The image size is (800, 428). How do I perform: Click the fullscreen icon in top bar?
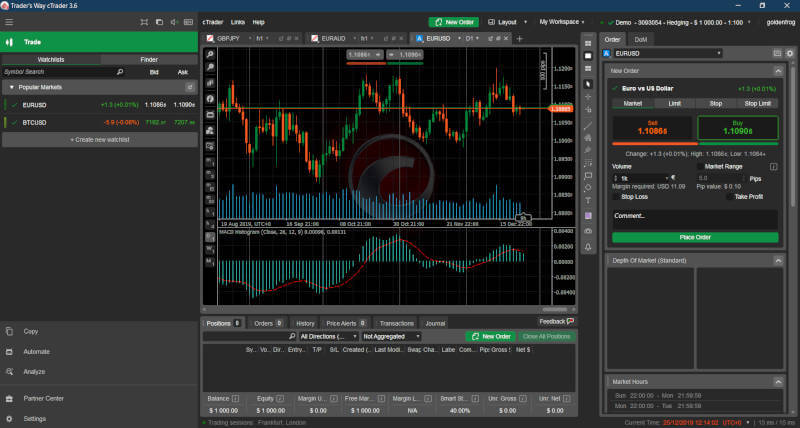coord(142,21)
